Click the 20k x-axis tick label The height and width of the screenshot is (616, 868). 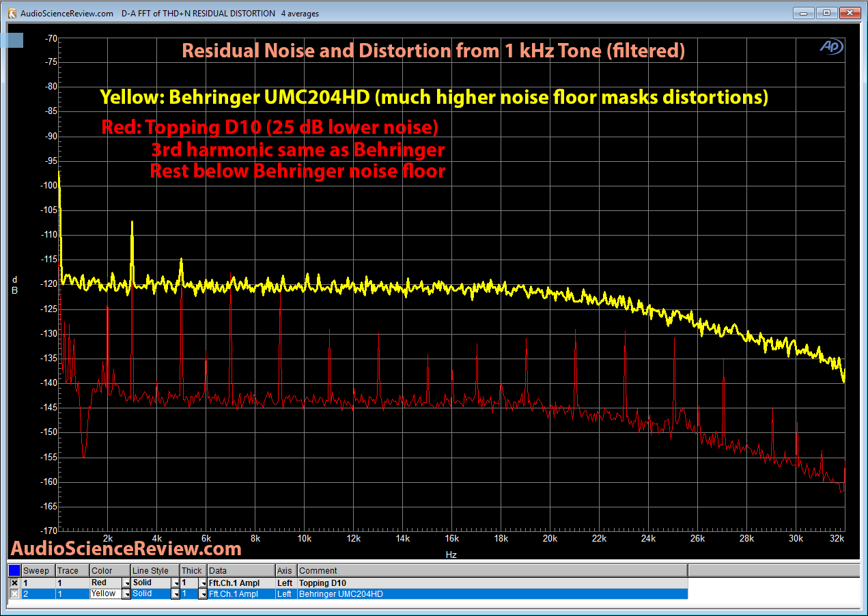(550, 538)
